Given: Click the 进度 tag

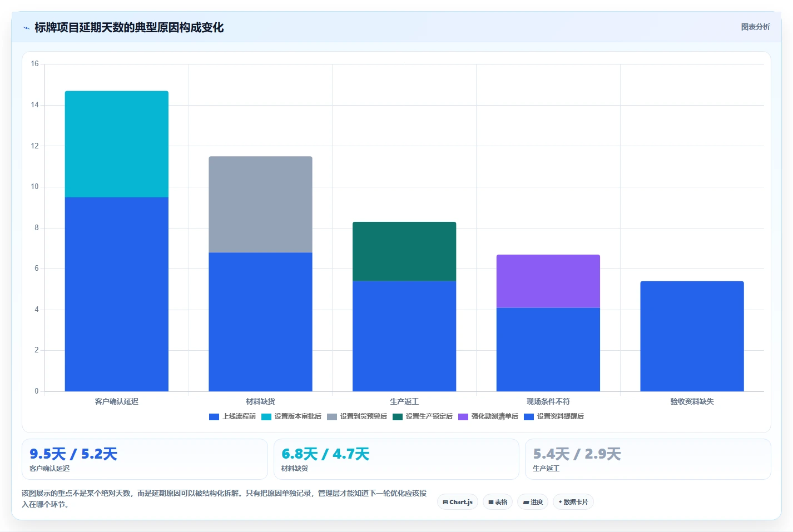Looking at the screenshot, I should [533, 502].
